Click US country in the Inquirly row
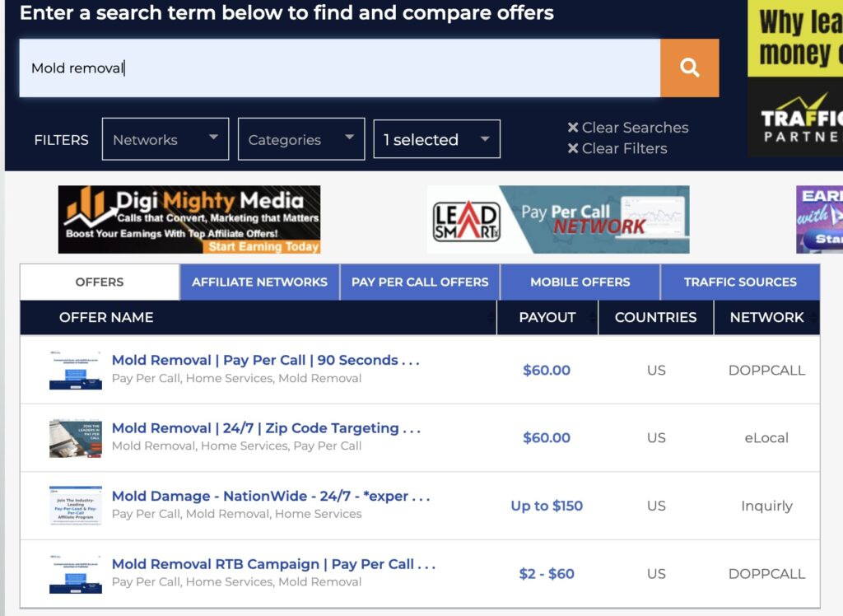843x616 pixels. pyautogui.click(x=656, y=506)
